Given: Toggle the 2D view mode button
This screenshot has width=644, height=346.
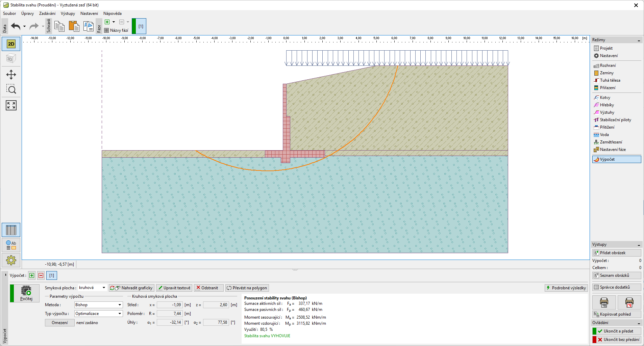Looking at the screenshot, I should [x=11, y=44].
